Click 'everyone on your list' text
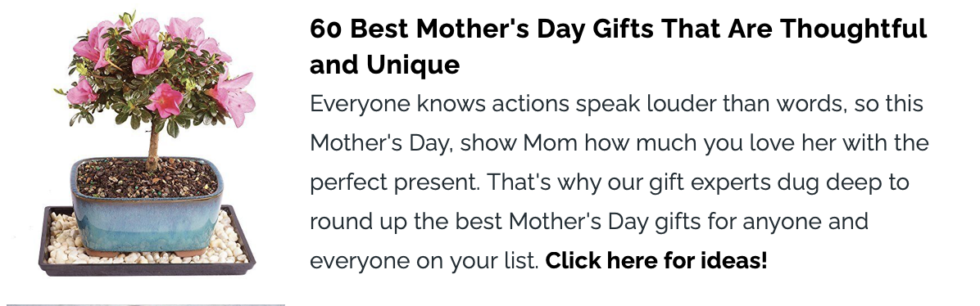Screen dimensions: 980x306 tap(424, 261)
